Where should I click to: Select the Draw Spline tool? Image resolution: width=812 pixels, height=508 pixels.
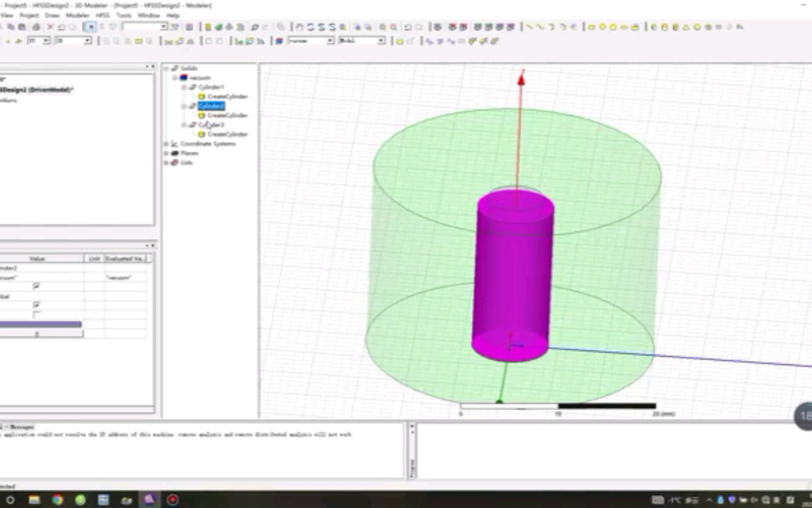pyautogui.click(x=540, y=27)
